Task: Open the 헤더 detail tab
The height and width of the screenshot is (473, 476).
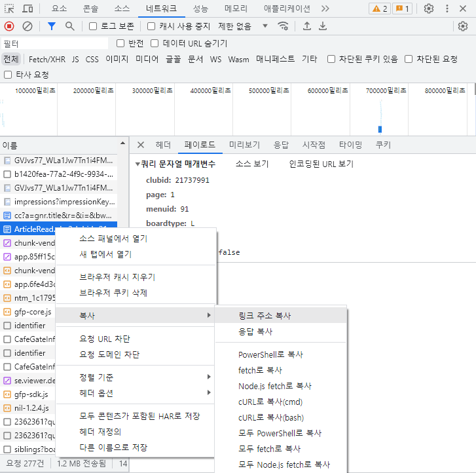Action: pyautogui.click(x=163, y=145)
